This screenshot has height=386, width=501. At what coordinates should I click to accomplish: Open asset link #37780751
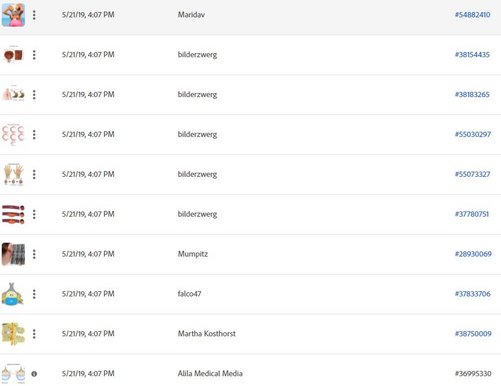point(472,214)
